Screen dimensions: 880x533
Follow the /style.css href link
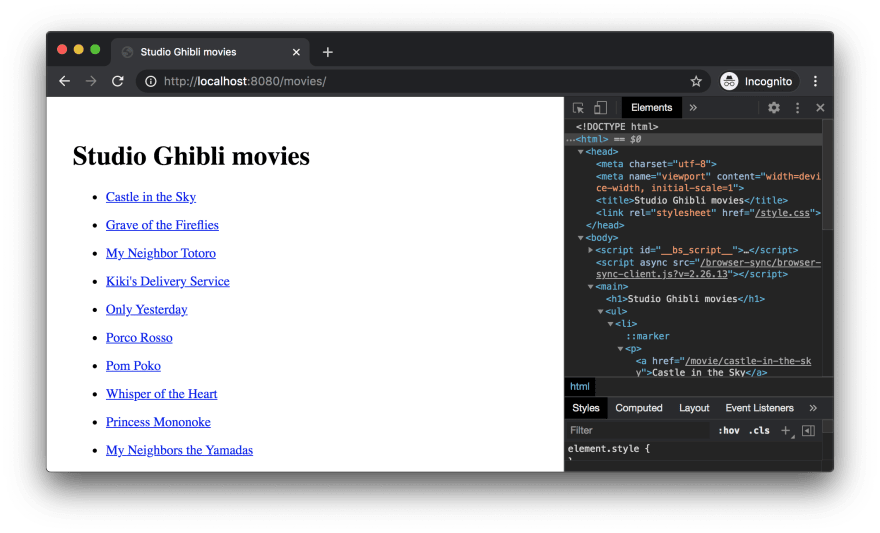tap(783, 213)
